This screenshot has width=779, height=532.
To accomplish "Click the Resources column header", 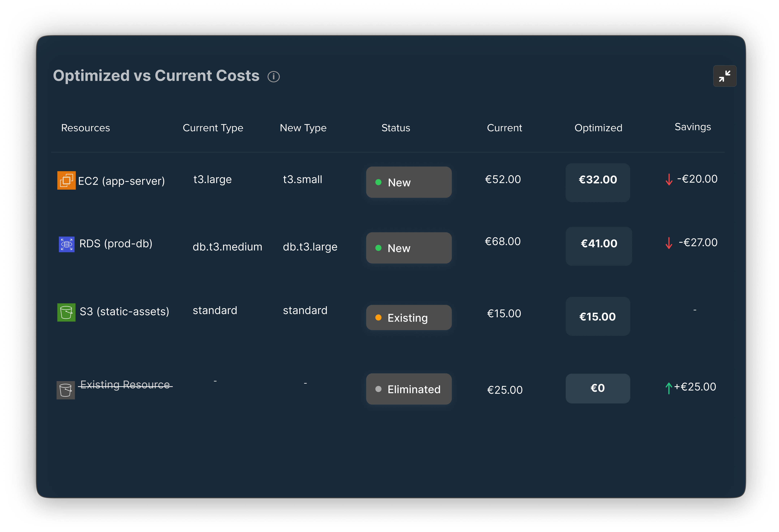I will (x=85, y=128).
